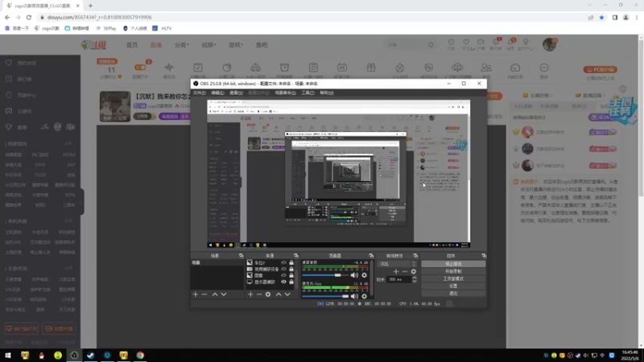Open the 更多 ellipsis icon in the streamer toolbar
This screenshot has height=362, width=644.
pos(544,68)
